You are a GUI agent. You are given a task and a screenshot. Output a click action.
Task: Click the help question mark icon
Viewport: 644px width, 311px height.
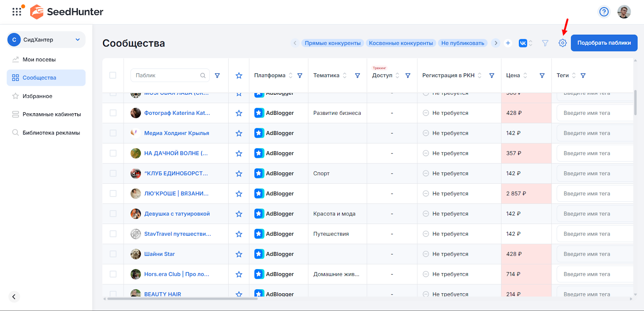click(x=604, y=12)
